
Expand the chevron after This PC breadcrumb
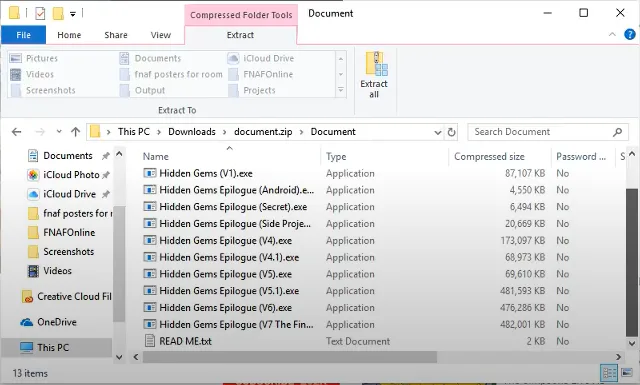coord(159,132)
